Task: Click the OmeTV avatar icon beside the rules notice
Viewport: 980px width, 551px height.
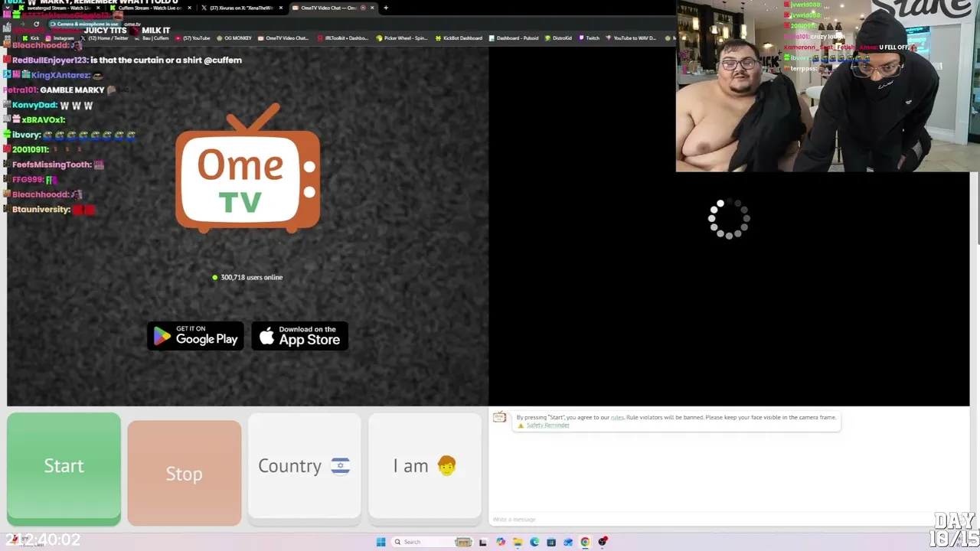Action: (499, 417)
